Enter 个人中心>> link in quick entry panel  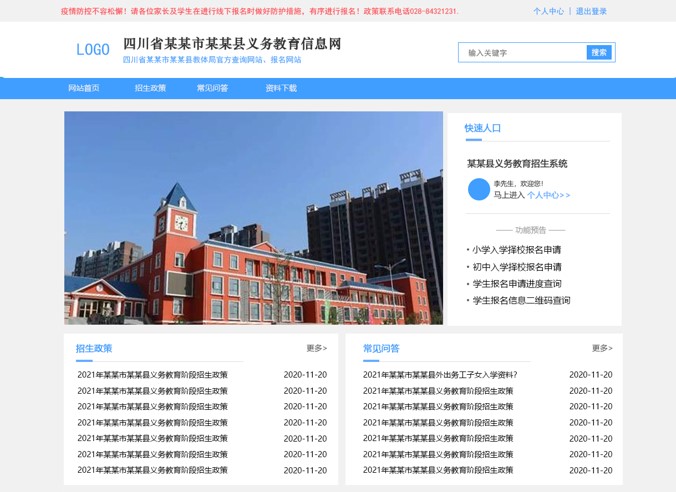tap(548, 196)
